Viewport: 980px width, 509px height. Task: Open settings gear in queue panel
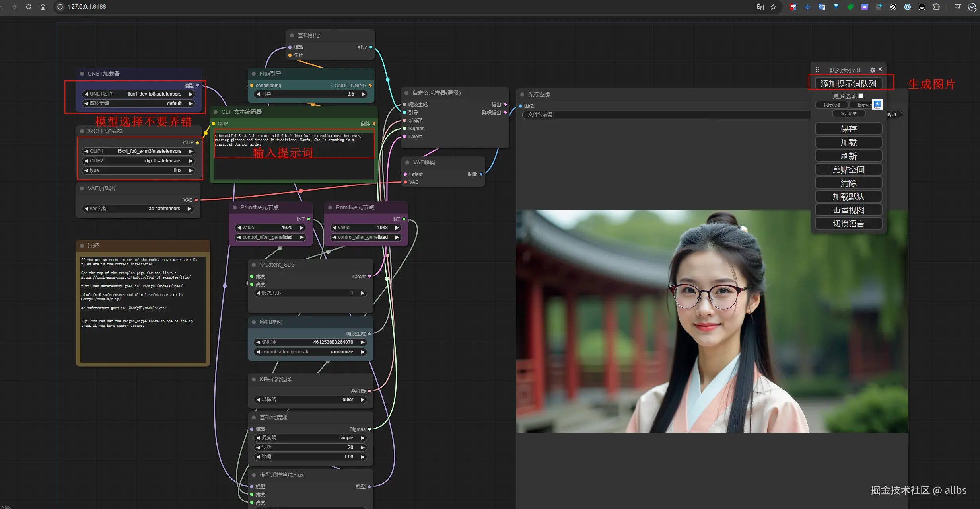(872, 70)
